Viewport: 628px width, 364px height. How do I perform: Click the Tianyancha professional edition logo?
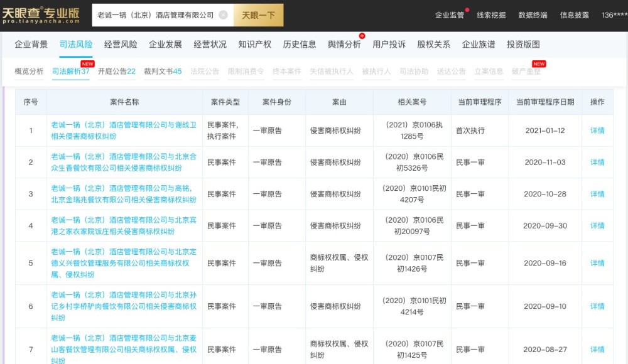point(40,15)
